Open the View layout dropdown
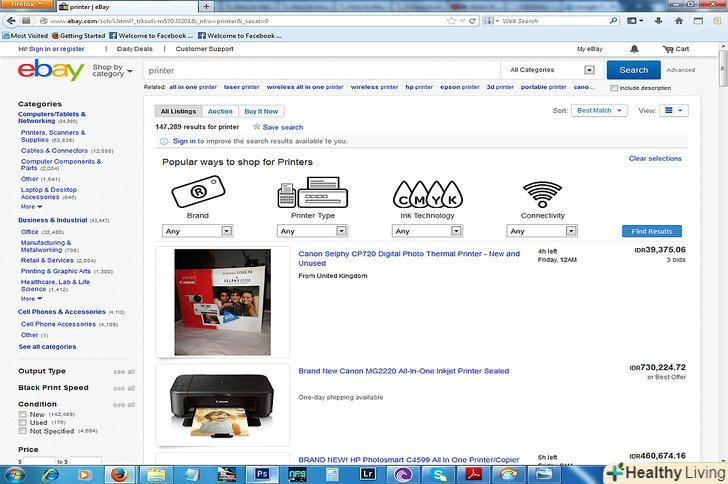The height and width of the screenshot is (484, 728). 673,111
